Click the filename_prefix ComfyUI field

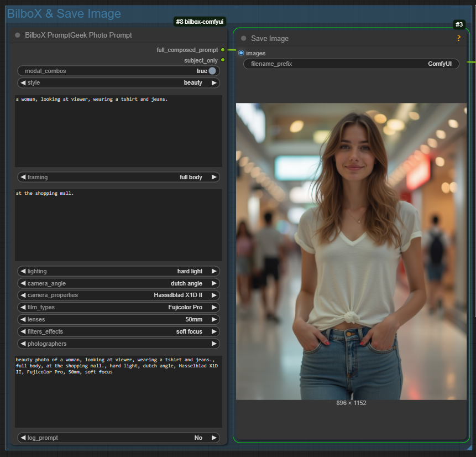351,64
